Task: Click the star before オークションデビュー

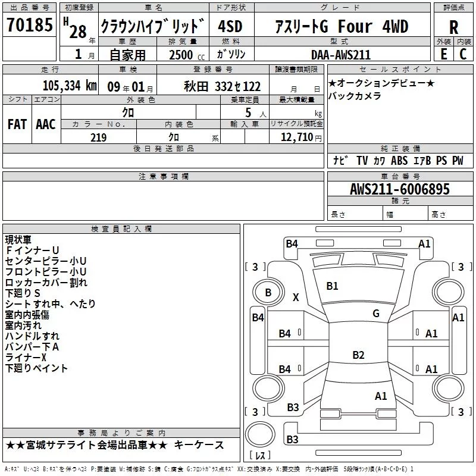Action: click(x=332, y=83)
